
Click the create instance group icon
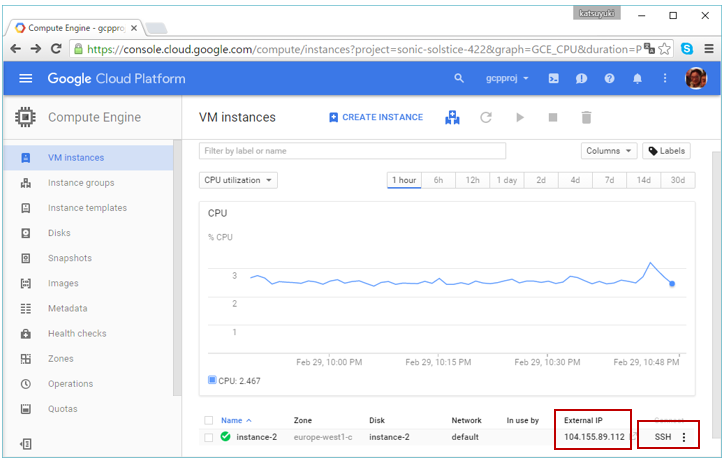[452, 118]
